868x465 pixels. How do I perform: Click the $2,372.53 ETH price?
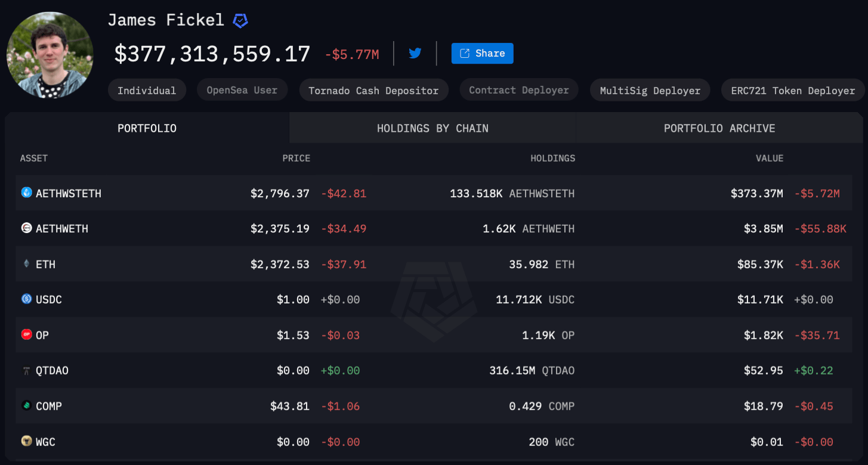(280, 264)
